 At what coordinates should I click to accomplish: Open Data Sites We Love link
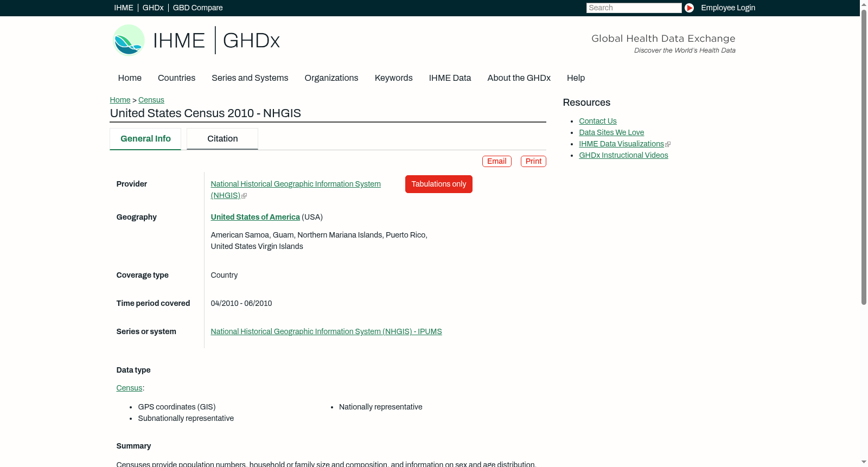point(611,132)
